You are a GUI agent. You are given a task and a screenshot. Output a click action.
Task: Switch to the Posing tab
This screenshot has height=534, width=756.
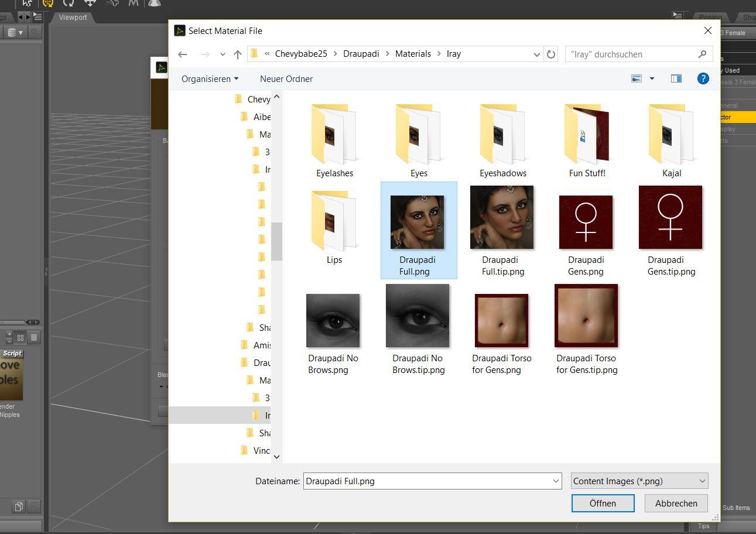click(710, 17)
